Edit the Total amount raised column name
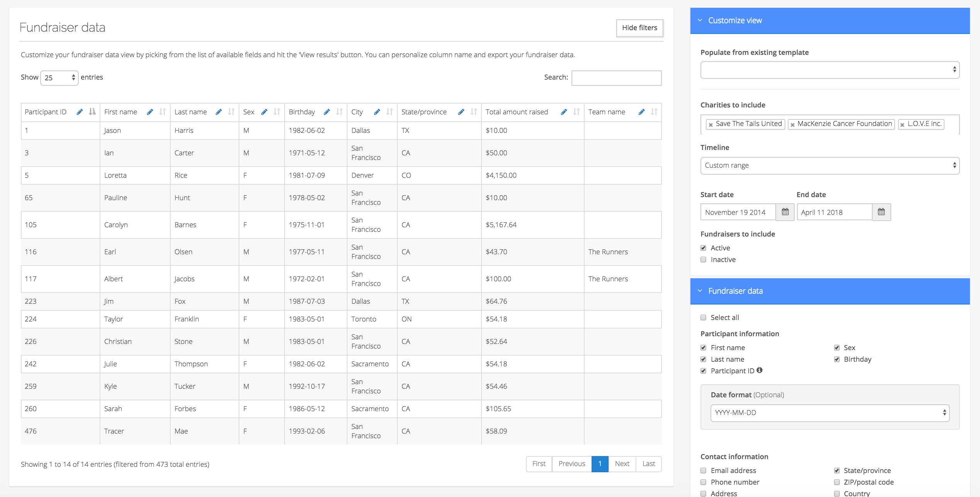980x497 pixels. (564, 112)
